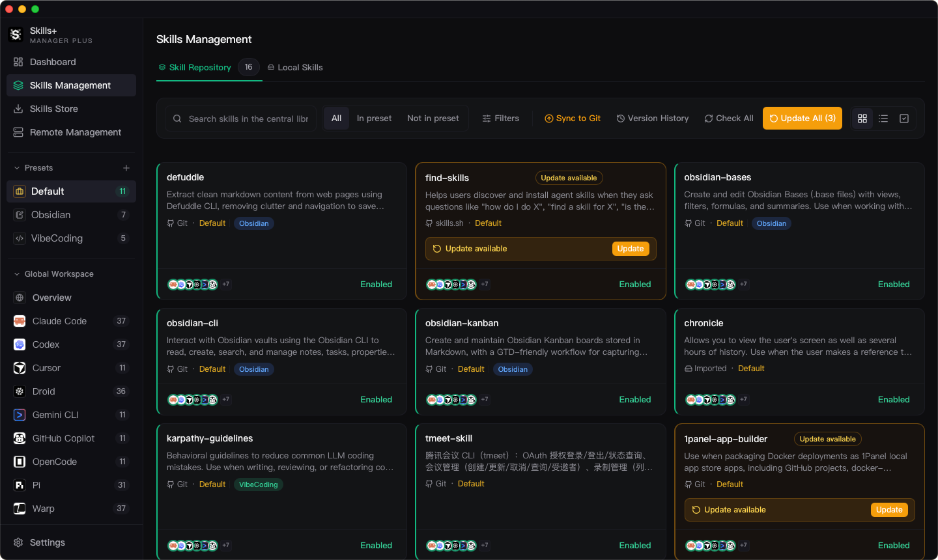The height and width of the screenshot is (560, 938).
Task: Open Version History
Action: click(x=653, y=119)
